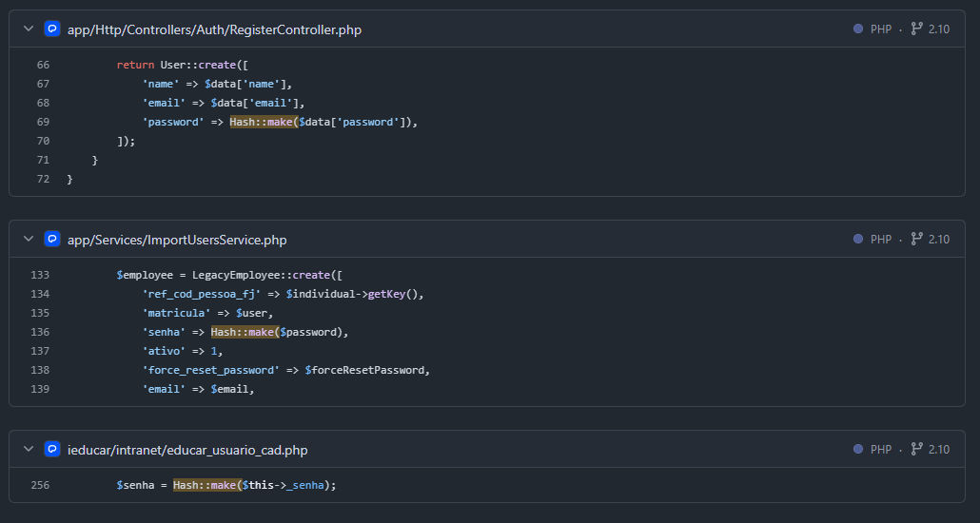Jump to line number 136
The height and width of the screenshot is (523, 980).
click(40, 332)
